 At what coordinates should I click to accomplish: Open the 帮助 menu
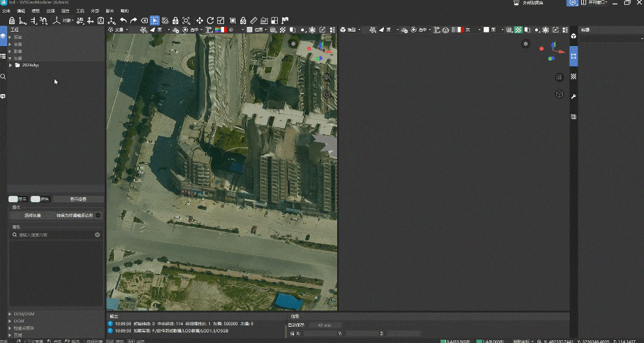tap(124, 11)
